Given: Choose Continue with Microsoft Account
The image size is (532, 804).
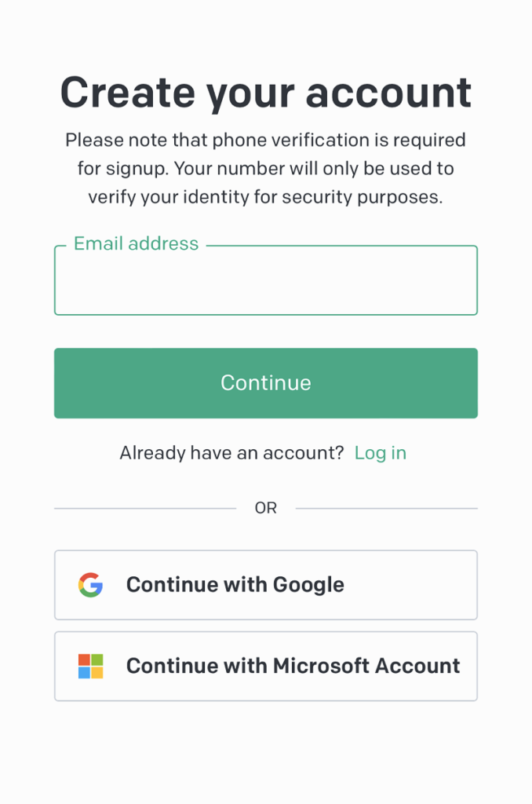Looking at the screenshot, I should coord(265,666).
